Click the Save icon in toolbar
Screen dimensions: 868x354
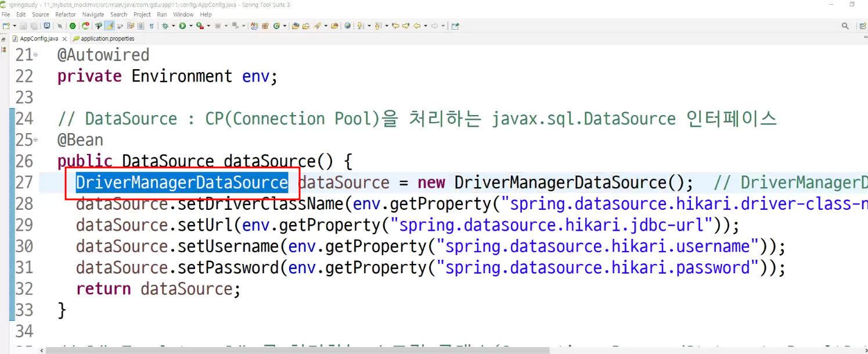click(23, 26)
